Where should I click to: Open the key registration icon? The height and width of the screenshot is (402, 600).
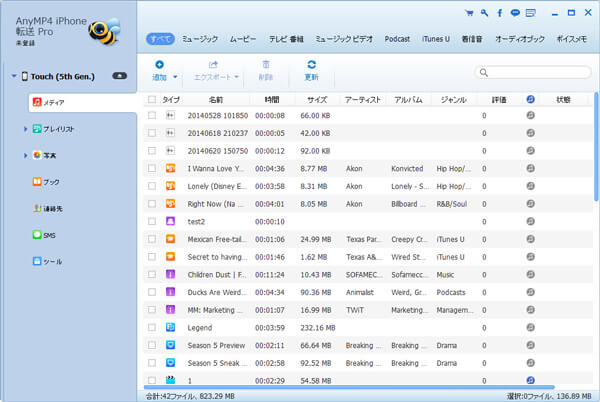[484, 13]
